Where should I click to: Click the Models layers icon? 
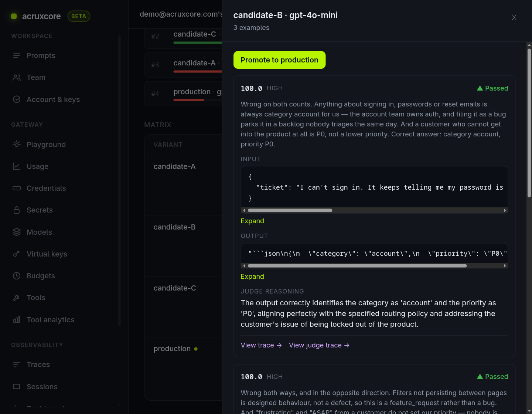pos(17,232)
